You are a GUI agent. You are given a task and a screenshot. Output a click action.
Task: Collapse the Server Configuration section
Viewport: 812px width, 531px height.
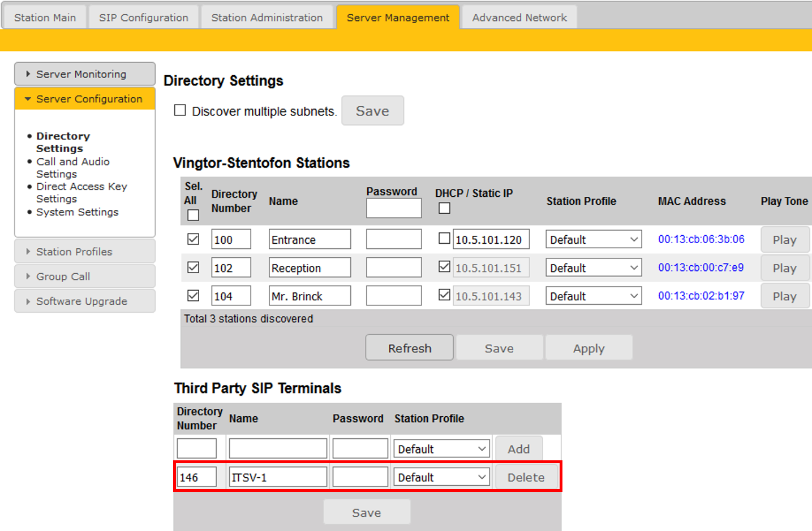[x=85, y=99]
